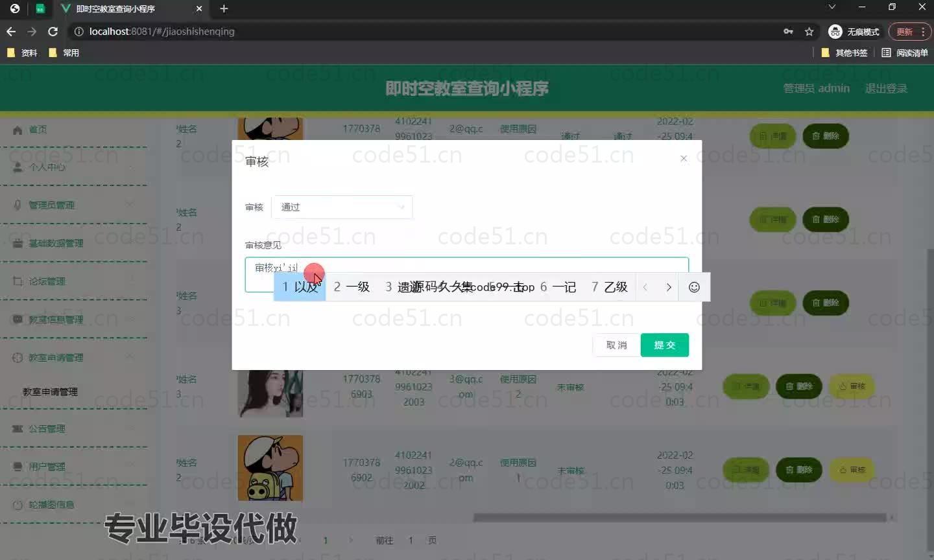Close the 审核 dialog with the X icon

coord(684,158)
